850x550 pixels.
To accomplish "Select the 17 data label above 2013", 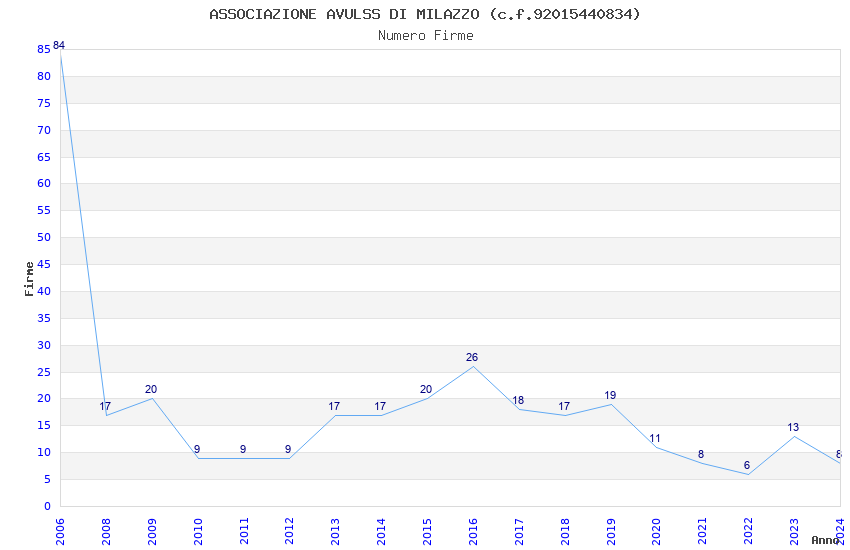I will pos(334,406).
